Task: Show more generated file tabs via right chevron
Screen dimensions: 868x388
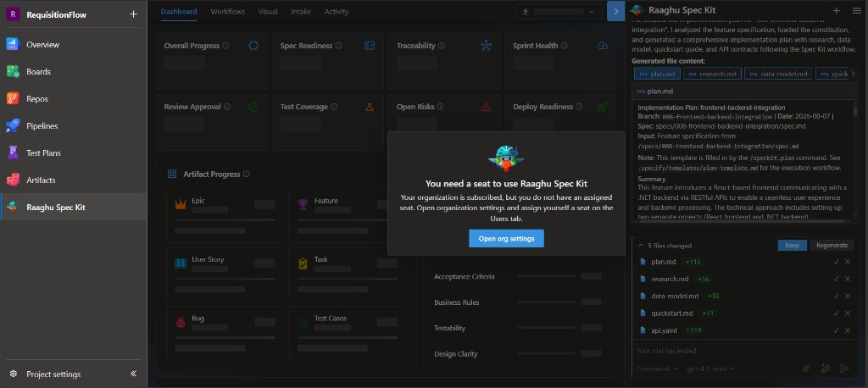Action: coord(852,74)
